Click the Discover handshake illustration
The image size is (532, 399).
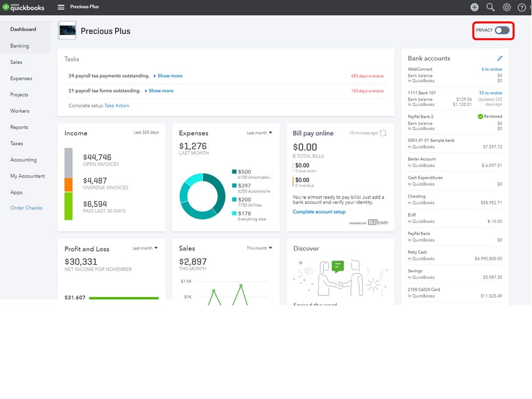pyautogui.click(x=340, y=278)
